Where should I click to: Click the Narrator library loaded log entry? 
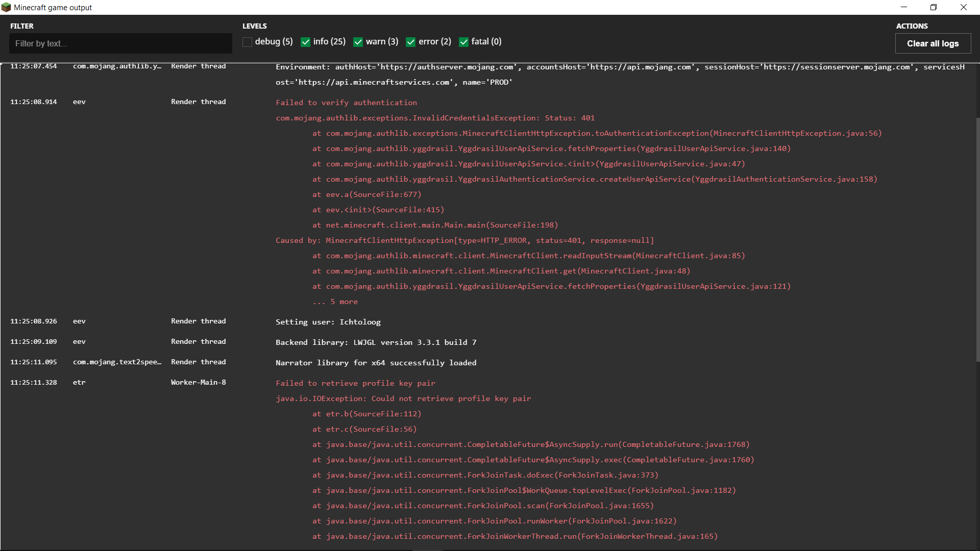pos(376,363)
